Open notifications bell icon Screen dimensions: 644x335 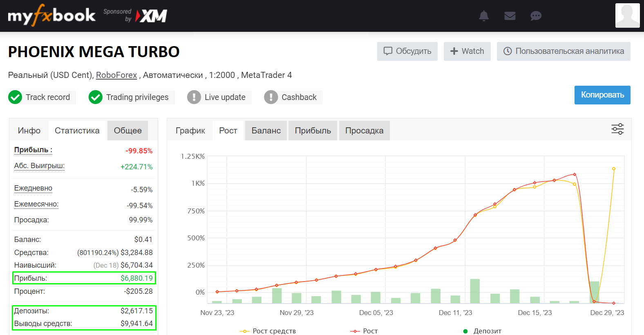tap(484, 16)
